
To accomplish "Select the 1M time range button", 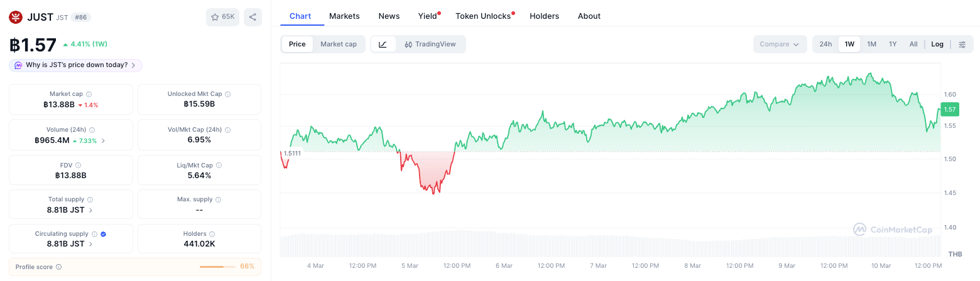I will [x=871, y=44].
